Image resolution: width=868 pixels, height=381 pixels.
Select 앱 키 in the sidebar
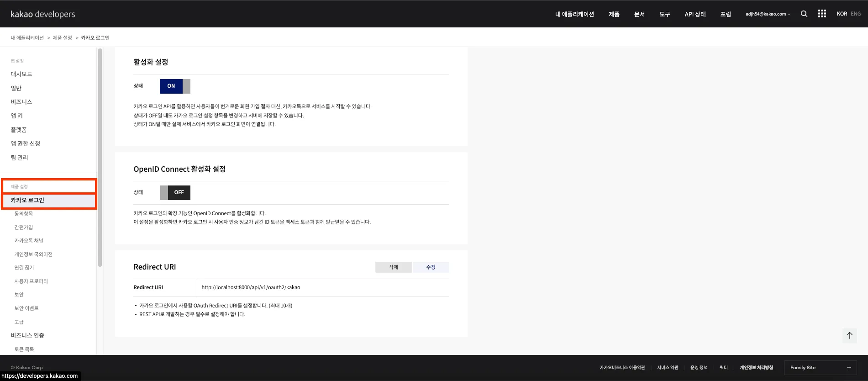(17, 116)
